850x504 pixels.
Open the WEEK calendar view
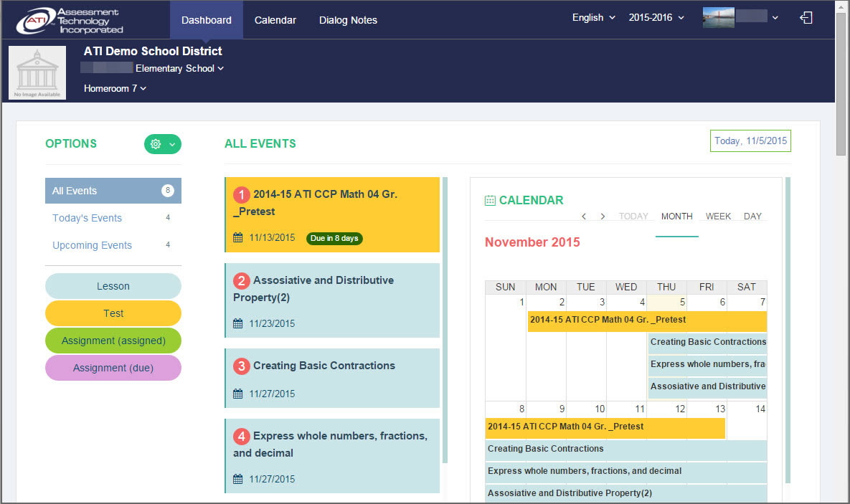pos(718,216)
